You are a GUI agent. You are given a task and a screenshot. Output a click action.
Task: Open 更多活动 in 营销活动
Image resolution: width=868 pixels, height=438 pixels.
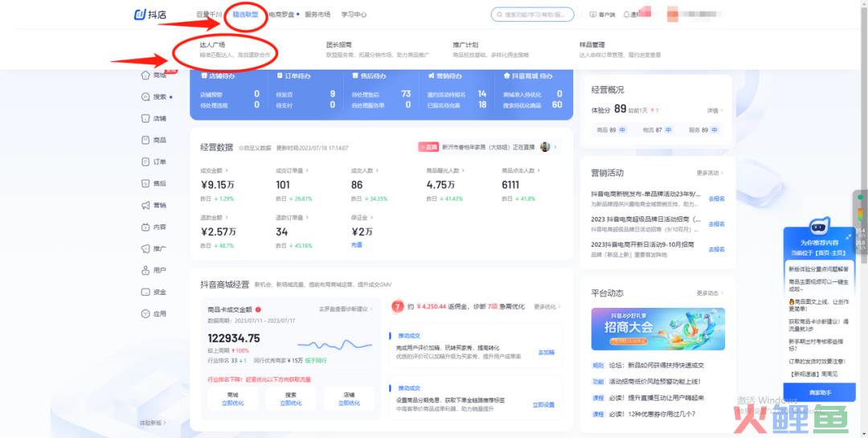click(x=710, y=174)
